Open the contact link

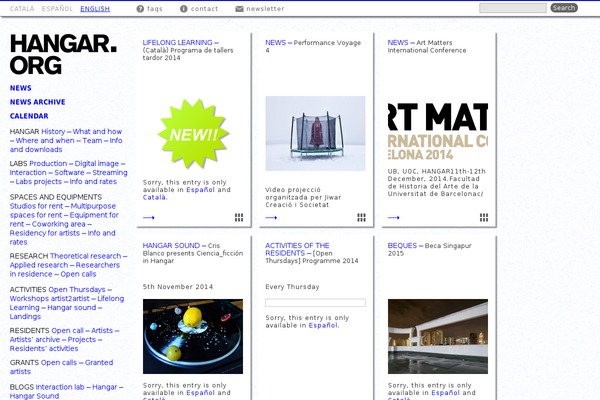204,9
